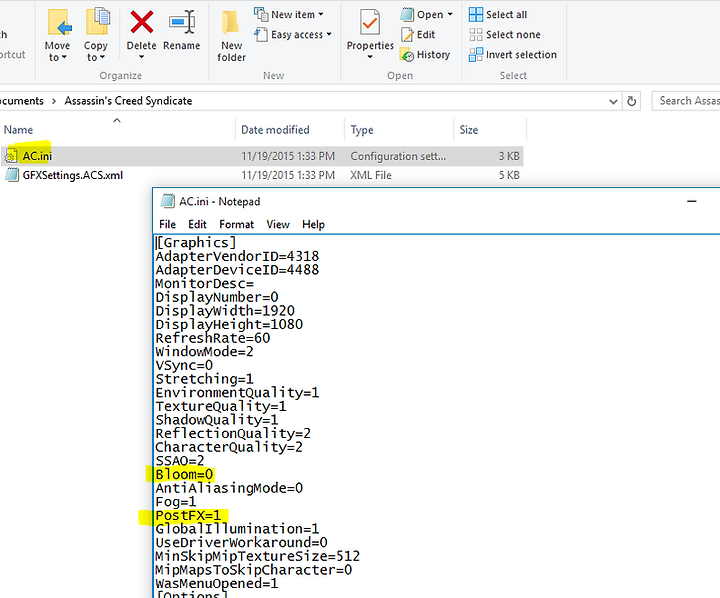Click the Copy to ribbon icon
The width and height of the screenshot is (720, 598).
[98, 22]
